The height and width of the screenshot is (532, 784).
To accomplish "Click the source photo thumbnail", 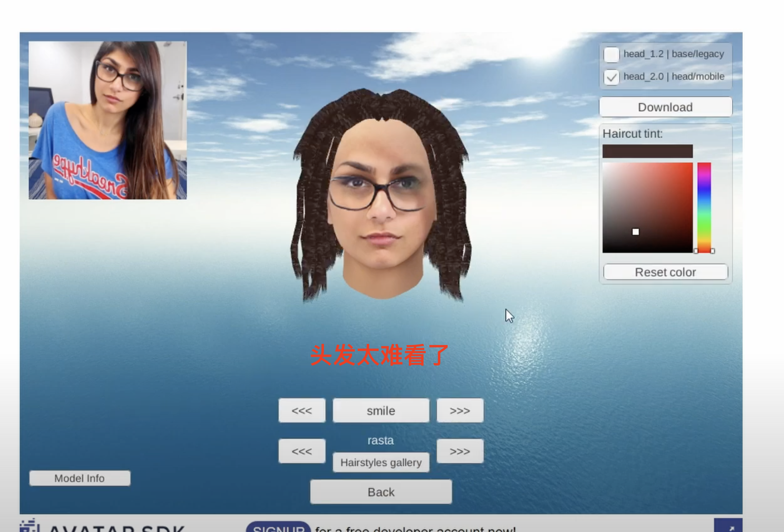I will click(108, 120).
